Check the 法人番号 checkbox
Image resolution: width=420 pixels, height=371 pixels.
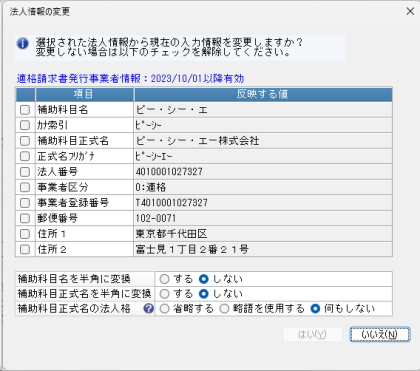tap(25, 172)
